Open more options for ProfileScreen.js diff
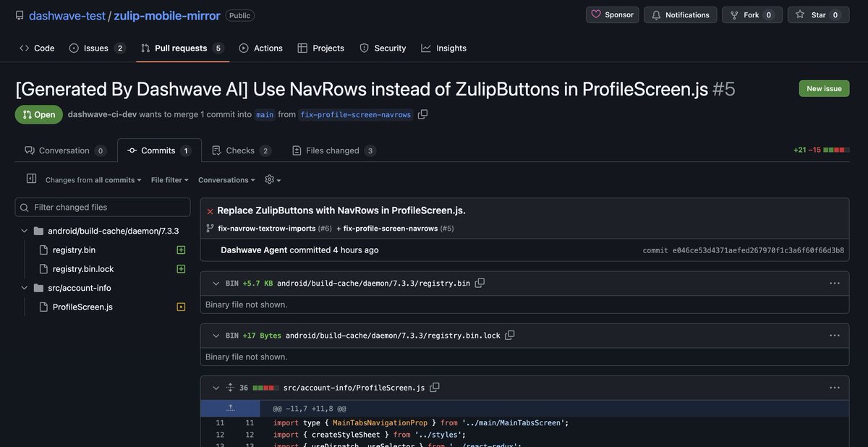Viewport: 868px width, 447px height. pos(835,388)
